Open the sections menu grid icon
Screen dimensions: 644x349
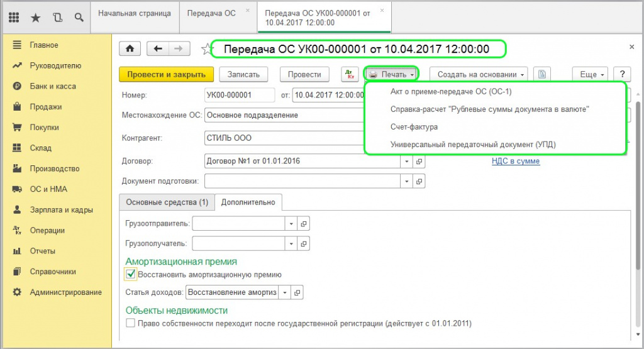(14, 18)
